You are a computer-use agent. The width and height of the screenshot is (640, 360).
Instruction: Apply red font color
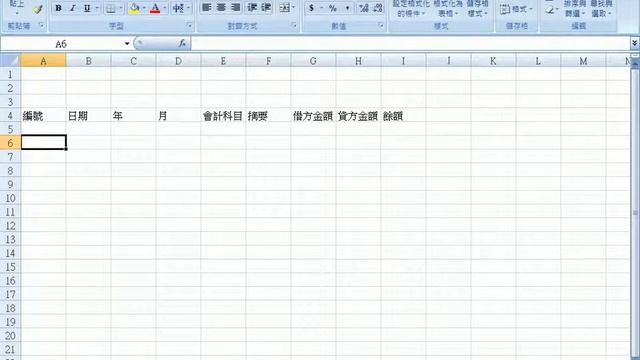[x=155, y=8]
